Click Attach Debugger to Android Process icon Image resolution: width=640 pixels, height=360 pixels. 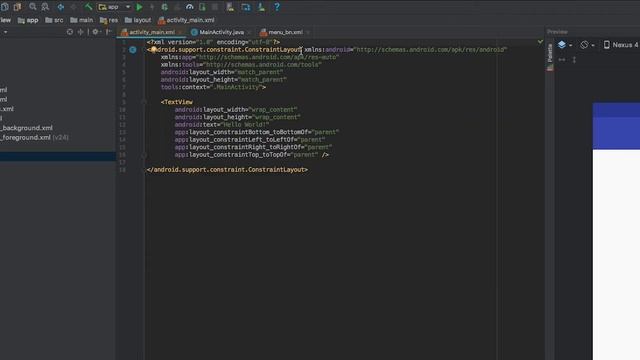point(202,7)
